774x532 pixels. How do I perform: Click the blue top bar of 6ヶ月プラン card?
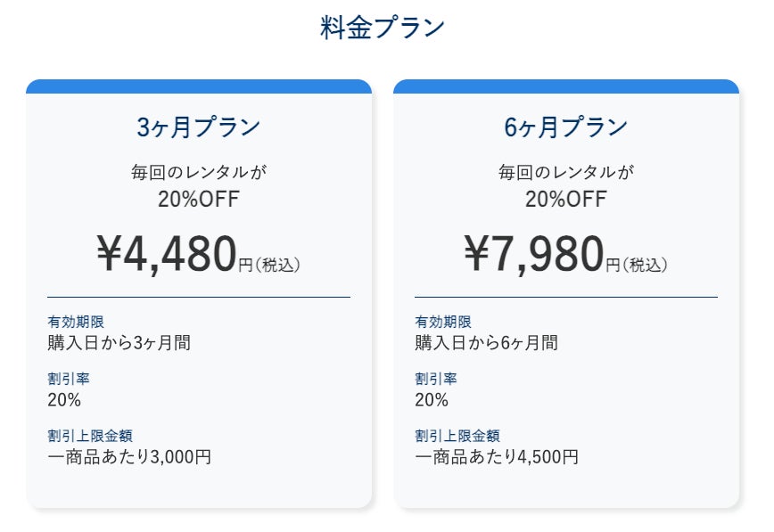tap(565, 86)
